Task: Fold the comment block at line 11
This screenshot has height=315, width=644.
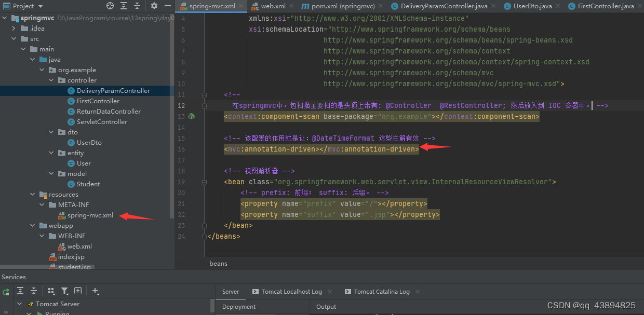Action: (204, 95)
